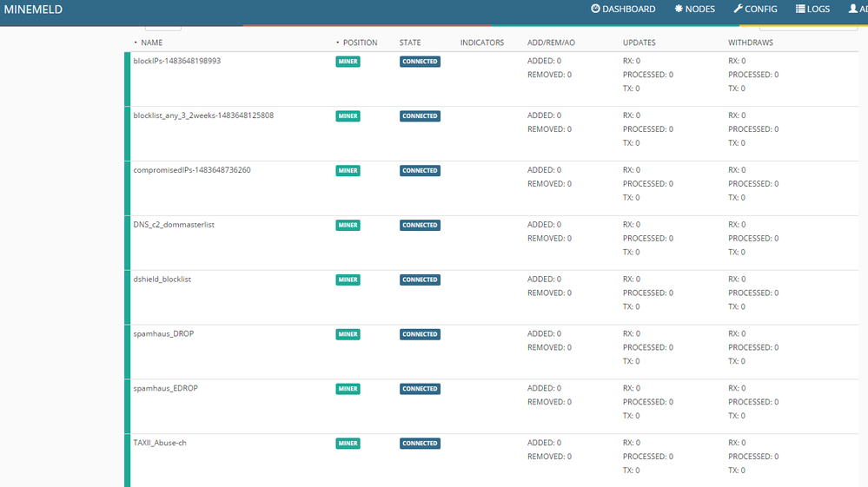
Task: Click the State column header
Action: pos(410,43)
